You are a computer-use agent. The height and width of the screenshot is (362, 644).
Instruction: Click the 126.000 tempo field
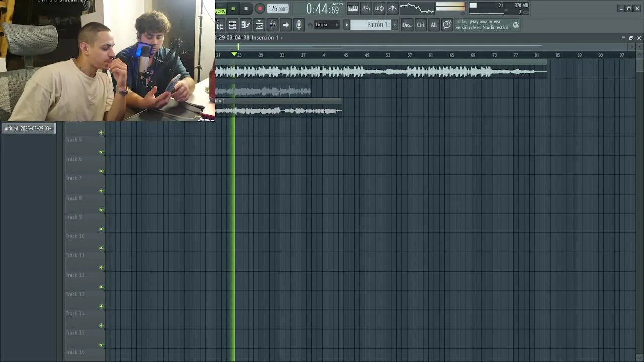(277, 9)
